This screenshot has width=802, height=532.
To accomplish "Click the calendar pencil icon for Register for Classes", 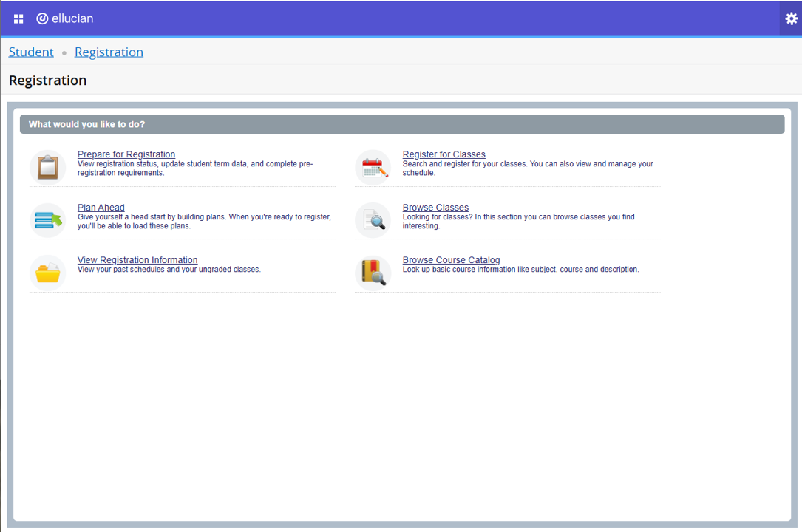I will [373, 167].
